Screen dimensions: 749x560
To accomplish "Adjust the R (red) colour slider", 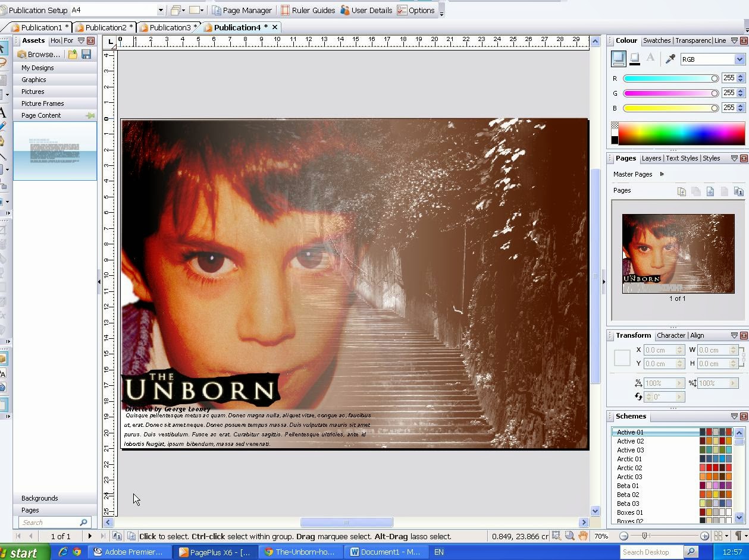I will coord(670,78).
